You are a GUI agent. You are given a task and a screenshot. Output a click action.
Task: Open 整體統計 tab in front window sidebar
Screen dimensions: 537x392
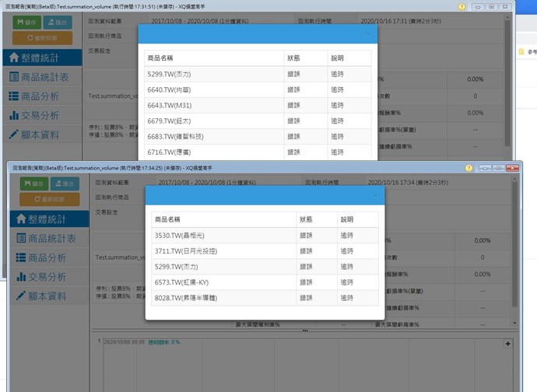tap(50, 219)
